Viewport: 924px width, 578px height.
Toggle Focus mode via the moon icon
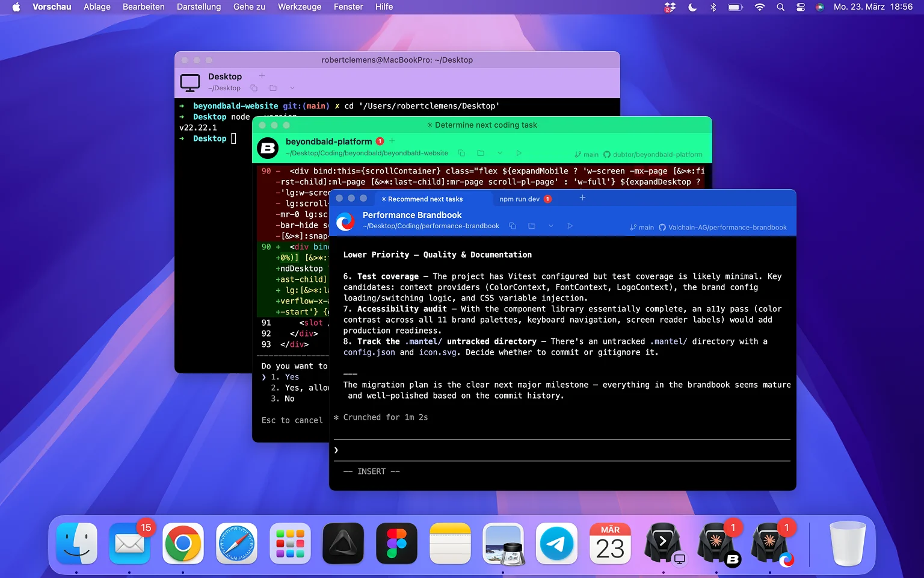coord(692,7)
